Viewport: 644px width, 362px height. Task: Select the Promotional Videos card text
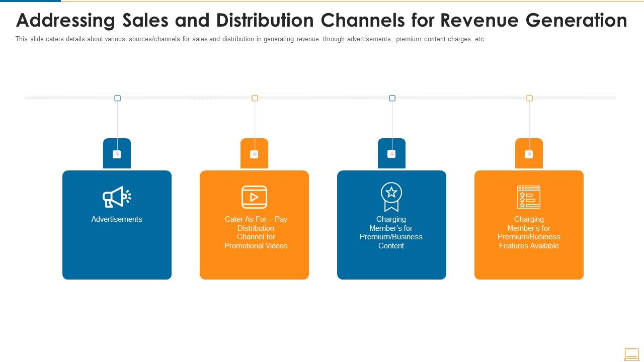(x=256, y=232)
